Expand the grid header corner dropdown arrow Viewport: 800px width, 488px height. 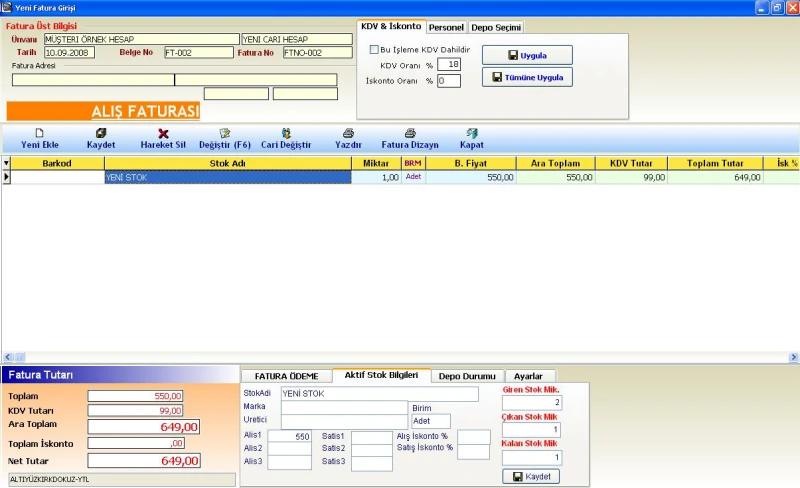[6, 163]
